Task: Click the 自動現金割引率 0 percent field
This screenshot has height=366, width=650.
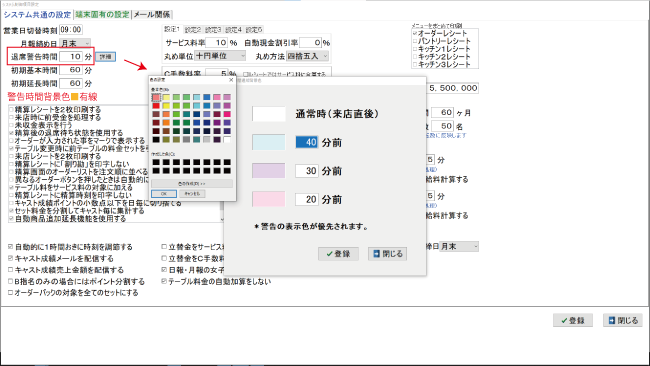Action: tap(310, 42)
